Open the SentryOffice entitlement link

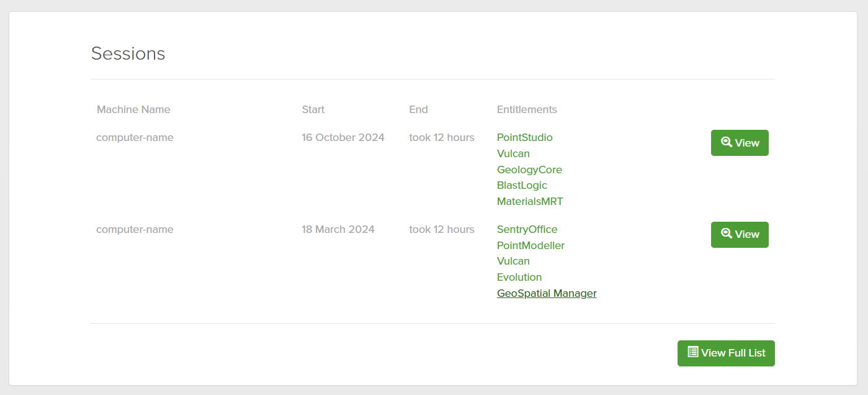tap(527, 229)
